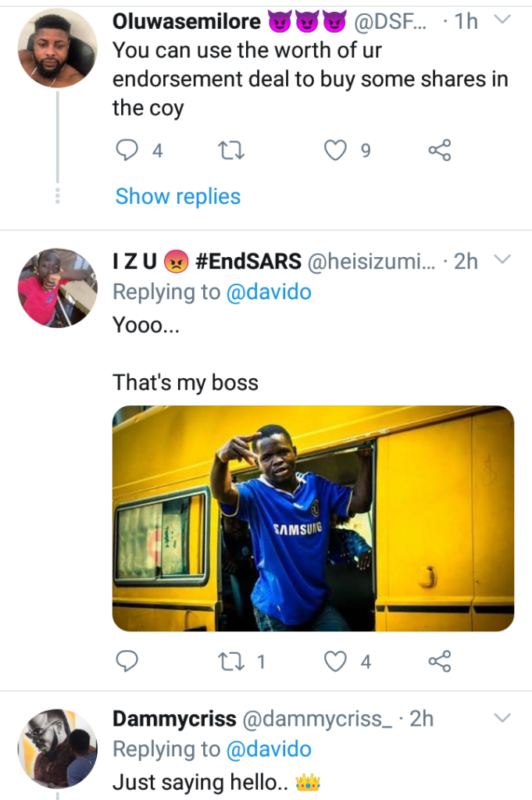Viewport: 532px width, 800px height.
Task: Reply to Oluwasemilore's tweet
Action: pyautogui.click(x=127, y=149)
